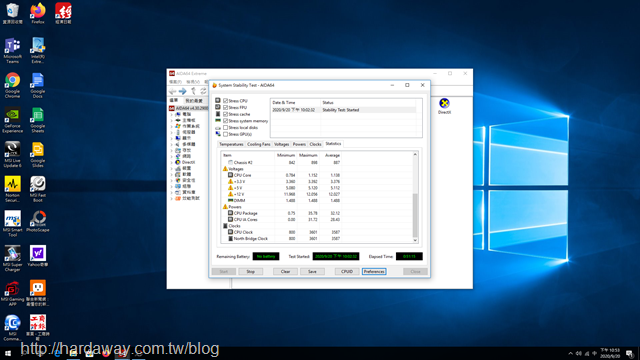Expand the DirectX node in AIDA64 tree
Screen dimensions: 640x360
[x=171, y=162]
